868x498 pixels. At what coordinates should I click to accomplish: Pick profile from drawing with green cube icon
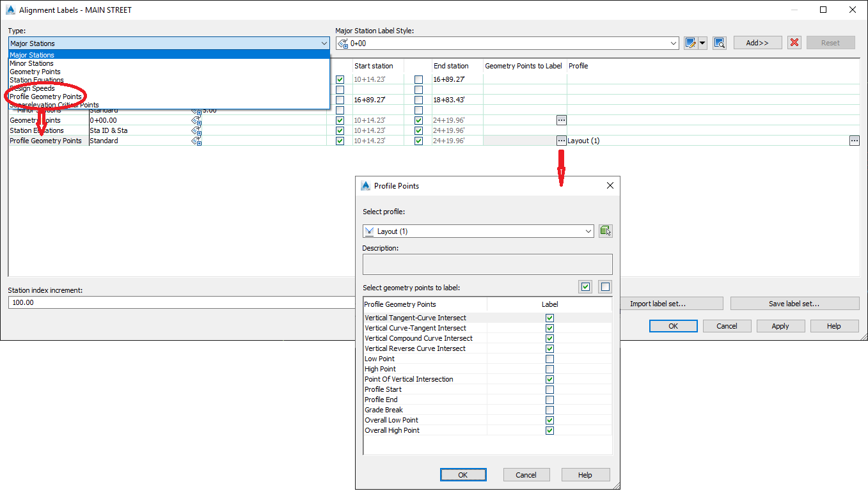(x=606, y=231)
